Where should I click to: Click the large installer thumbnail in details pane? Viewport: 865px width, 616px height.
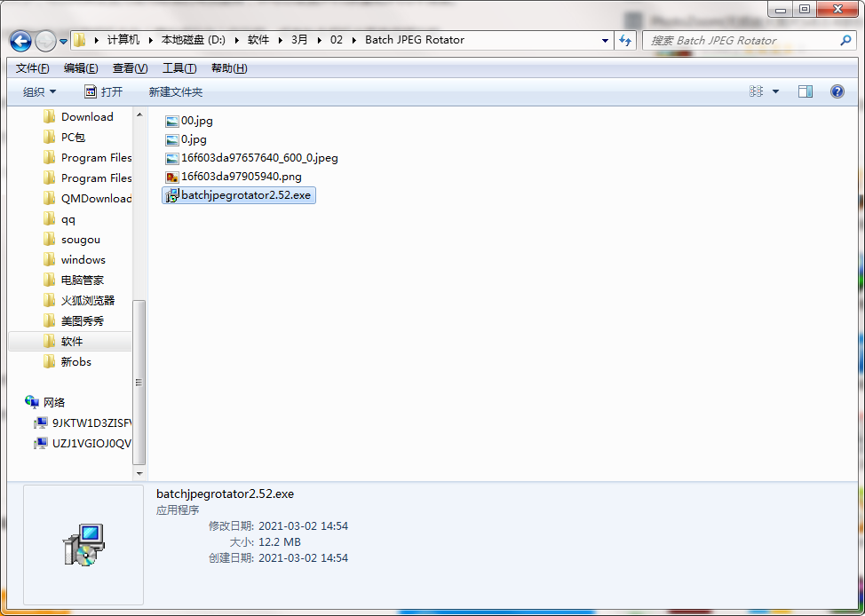(x=83, y=544)
